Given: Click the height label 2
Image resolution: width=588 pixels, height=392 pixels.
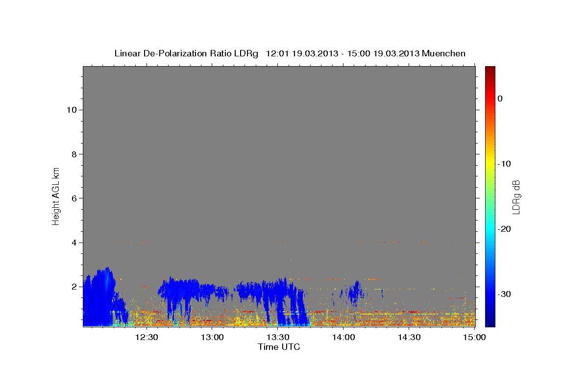Looking at the screenshot, I should click(74, 287).
